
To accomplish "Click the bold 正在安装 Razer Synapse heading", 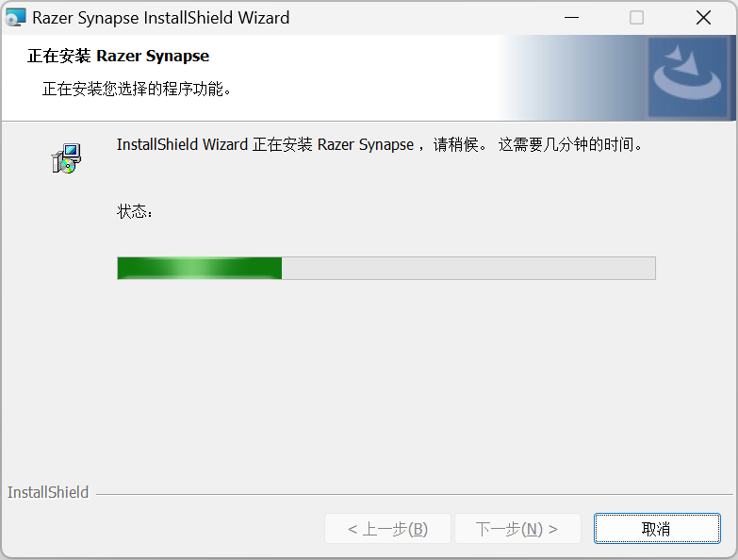I will pos(118,56).
